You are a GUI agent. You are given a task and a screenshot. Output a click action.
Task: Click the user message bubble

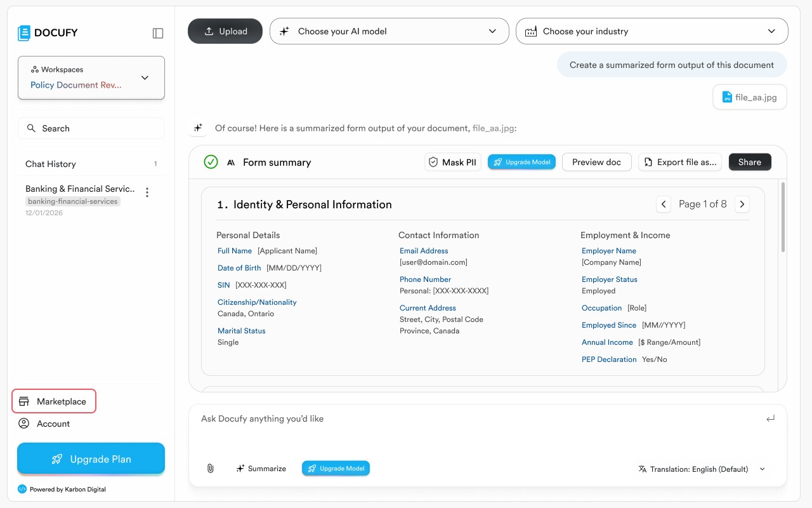[672, 65]
